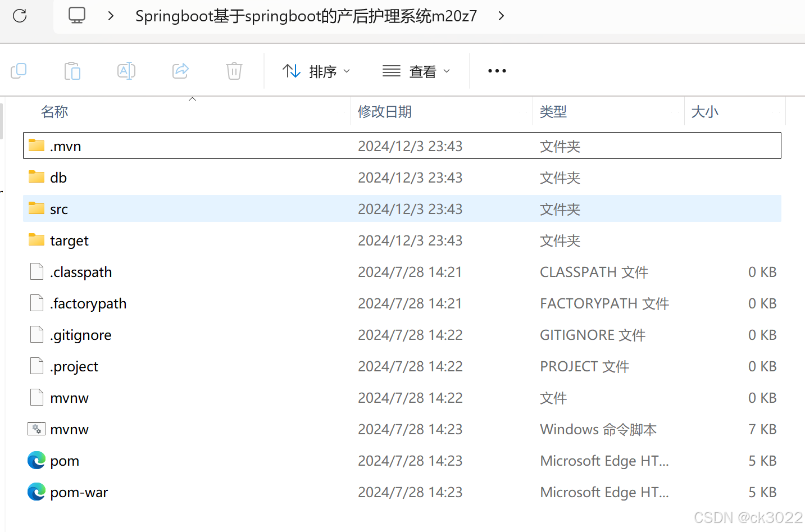Select the .project file name
The image size is (805, 532).
point(74,367)
